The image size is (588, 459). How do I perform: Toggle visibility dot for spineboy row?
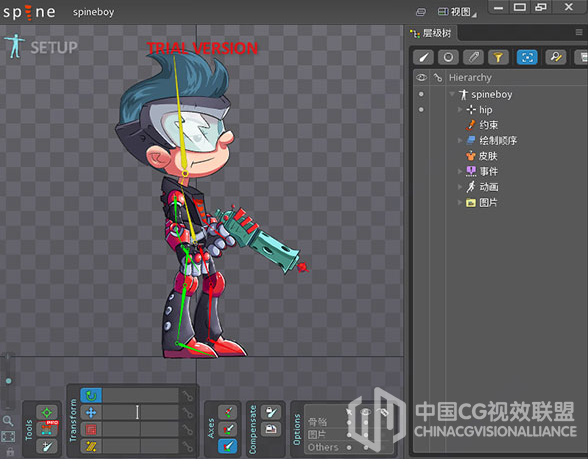point(421,94)
